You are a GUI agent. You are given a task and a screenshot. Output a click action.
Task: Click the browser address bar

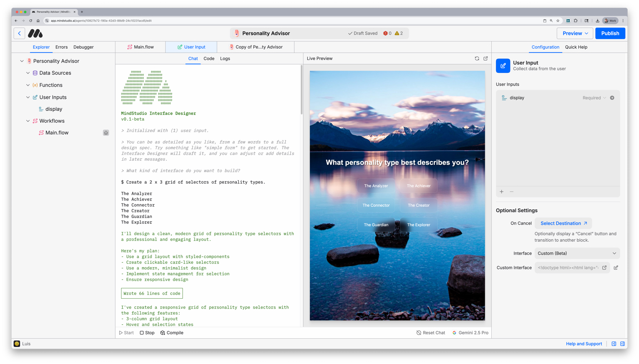[291, 20]
